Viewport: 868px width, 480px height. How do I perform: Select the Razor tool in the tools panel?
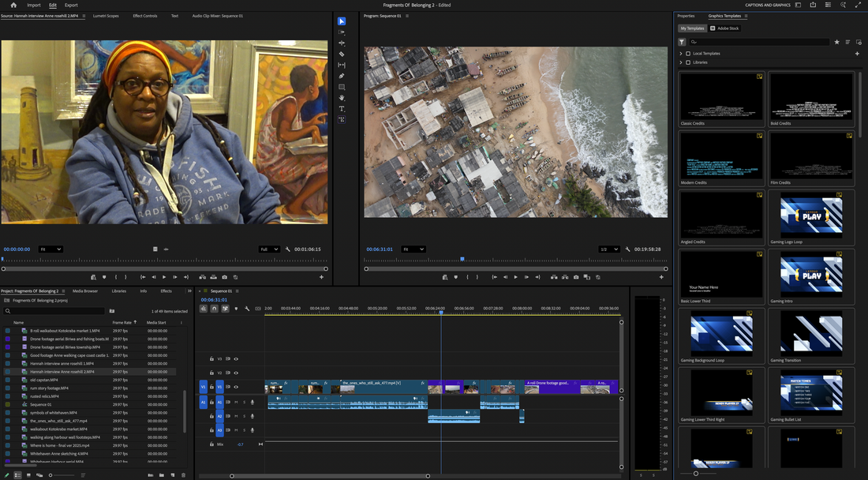tap(342, 54)
